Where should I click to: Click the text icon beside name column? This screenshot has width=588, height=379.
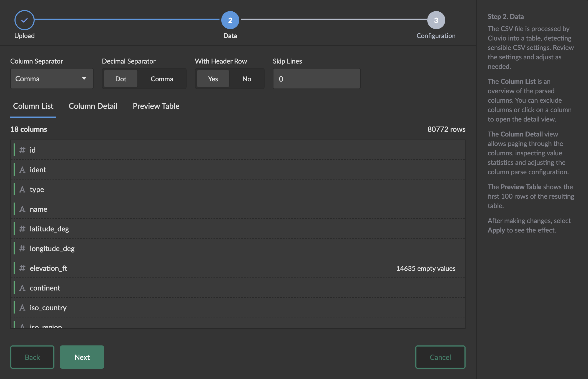click(x=22, y=209)
